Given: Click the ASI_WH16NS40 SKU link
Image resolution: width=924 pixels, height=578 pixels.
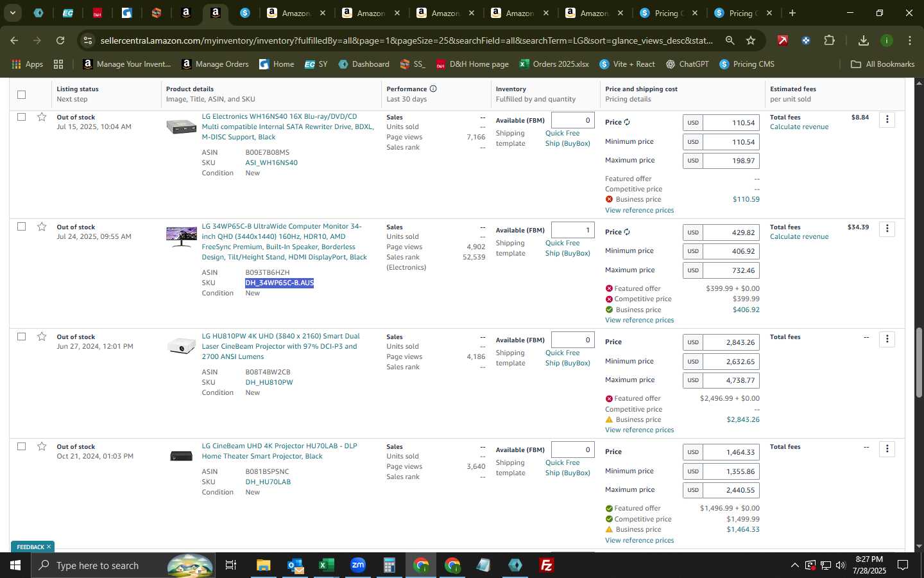Looking at the screenshot, I should tap(271, 162).
